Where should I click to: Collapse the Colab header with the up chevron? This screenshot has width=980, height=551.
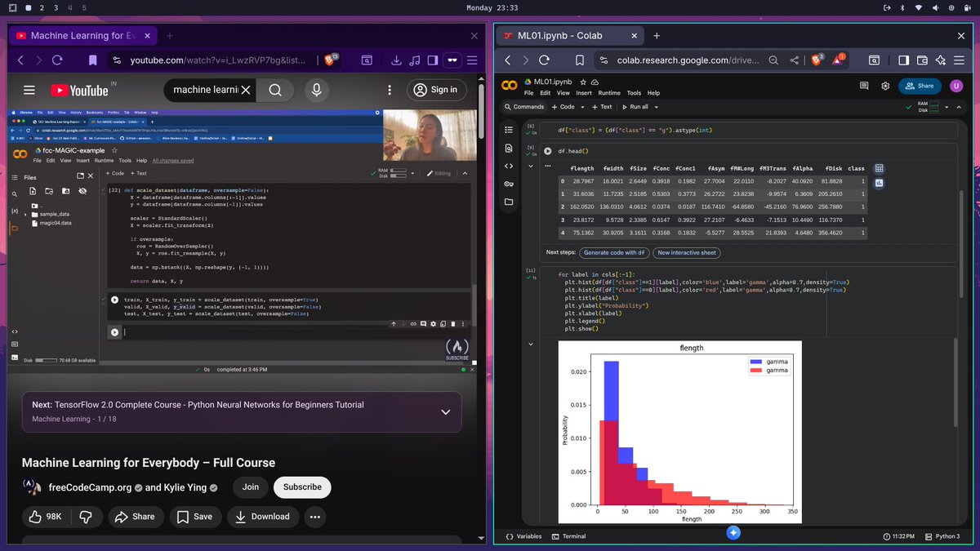coord(959,107)
